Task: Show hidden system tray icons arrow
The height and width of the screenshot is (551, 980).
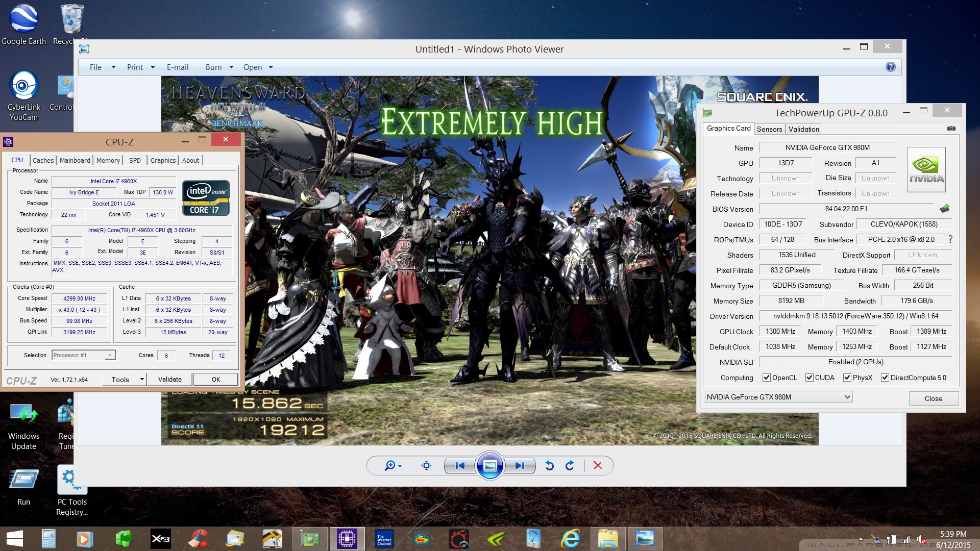Action: point(861,539)
